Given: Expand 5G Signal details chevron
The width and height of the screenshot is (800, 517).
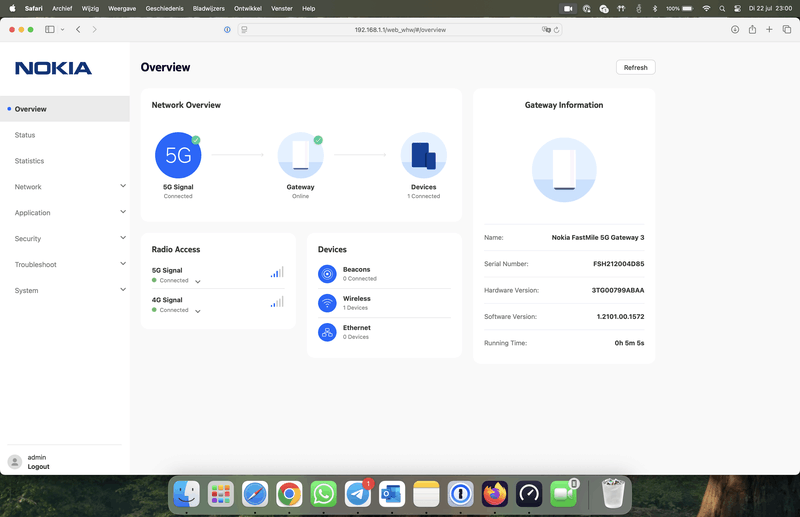Looking at the screenshot, I should tap(198, 281).
